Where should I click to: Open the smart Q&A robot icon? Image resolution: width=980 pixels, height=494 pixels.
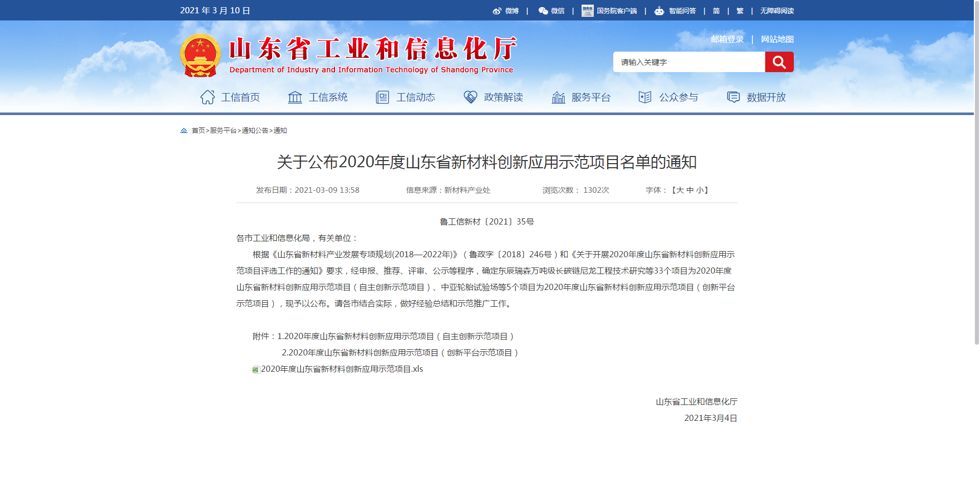[x=659, y=11]
